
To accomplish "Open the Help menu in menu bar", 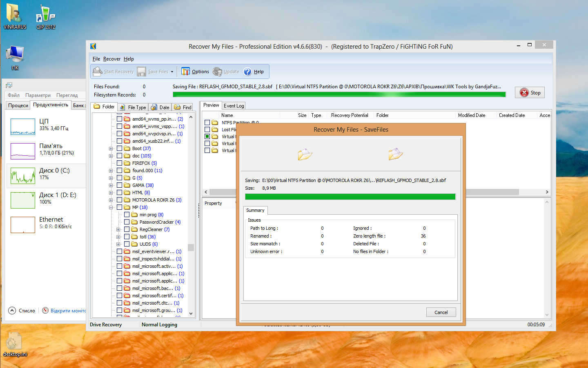I will [129, 59].
